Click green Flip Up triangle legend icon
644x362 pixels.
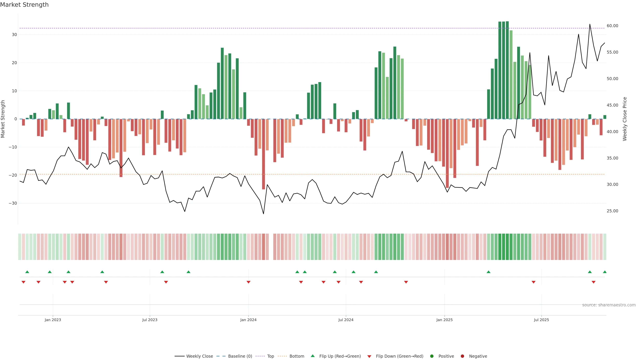pos(312,356)
